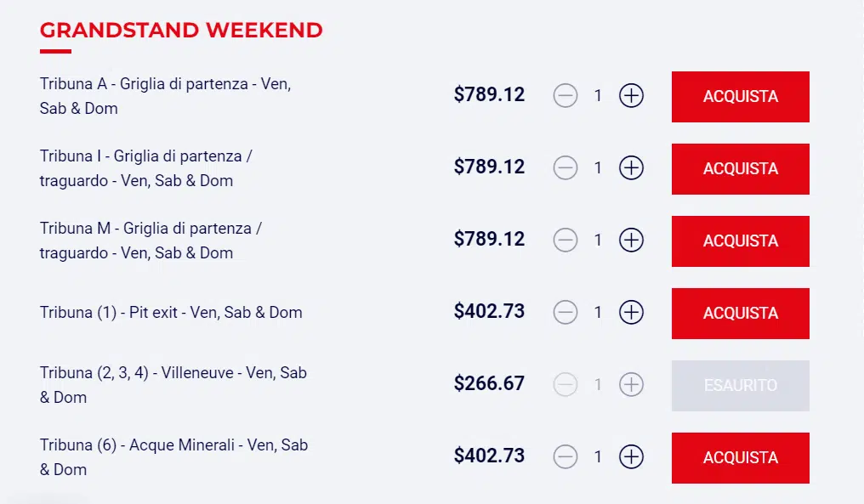The image size is (864, 504).
Task: Decrease Tribuna (1) Pit exit quantity
Action: pyautogui.click(x=566, y=312)
